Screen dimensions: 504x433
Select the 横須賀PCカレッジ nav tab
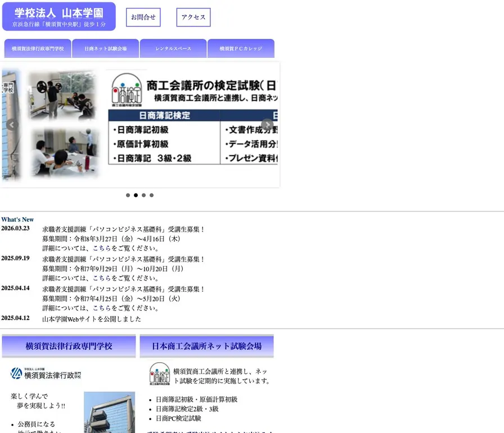[241, 48]
